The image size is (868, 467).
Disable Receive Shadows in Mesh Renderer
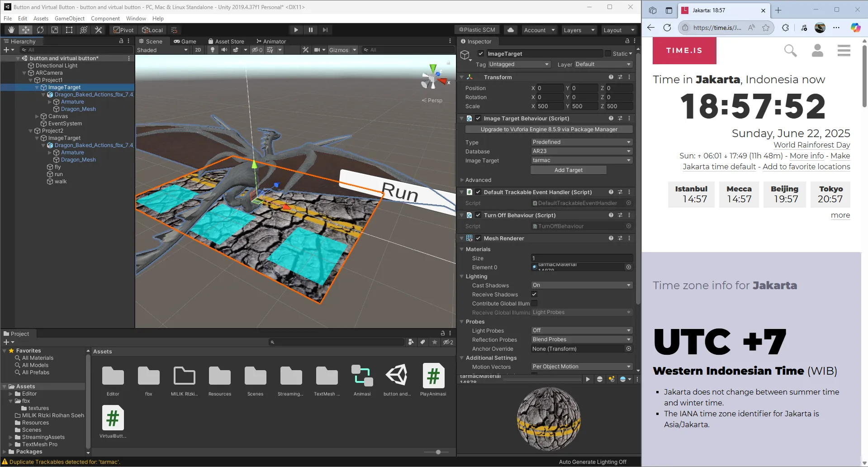534,294
